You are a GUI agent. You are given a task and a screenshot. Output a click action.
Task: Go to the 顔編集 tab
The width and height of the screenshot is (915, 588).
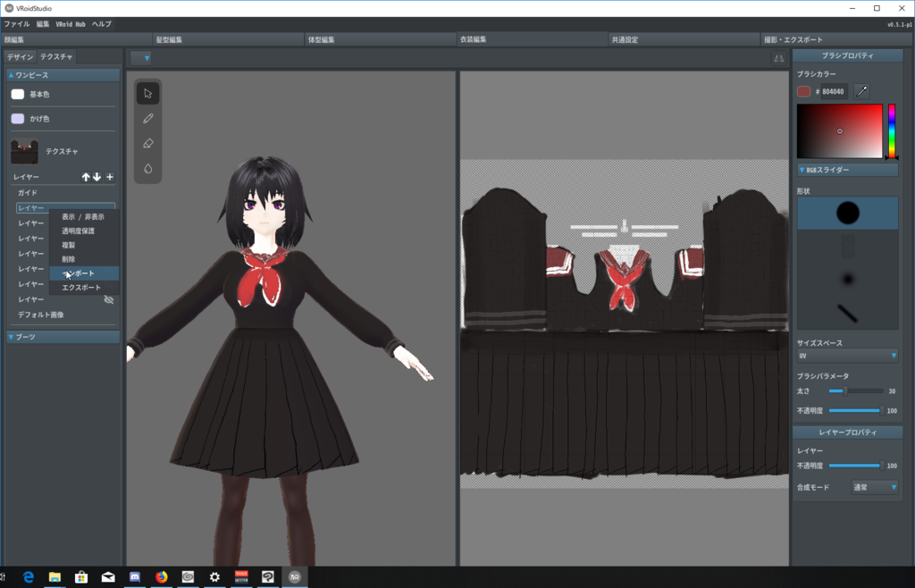76,39
